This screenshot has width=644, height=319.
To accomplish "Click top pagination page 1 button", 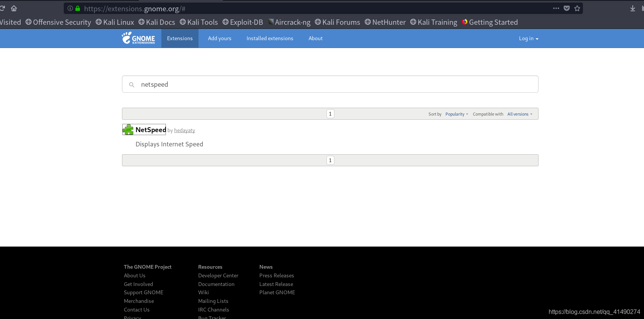I will tap(330, 114).
